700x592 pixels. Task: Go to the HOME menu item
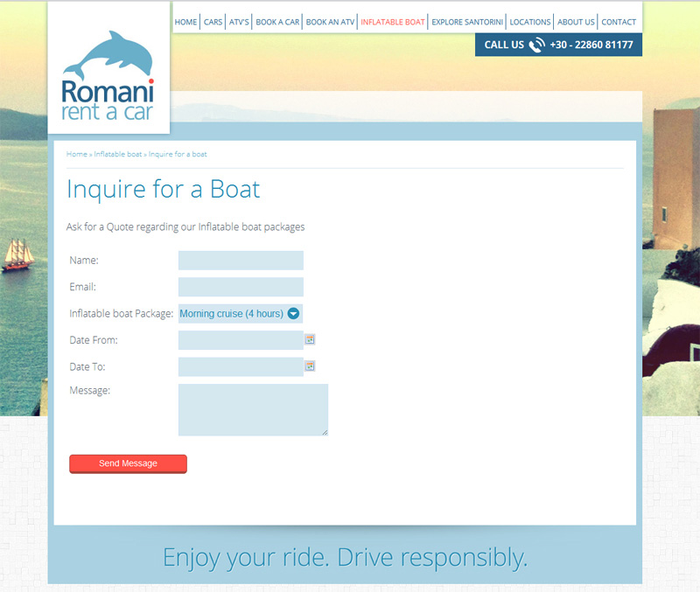pos(185,22)
